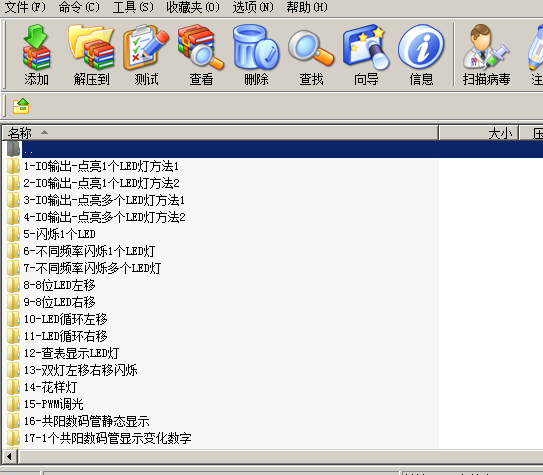This screenshot has width=543, height=475.
Task: Select folder 5-闪烁1个LED
Action: 59,234
